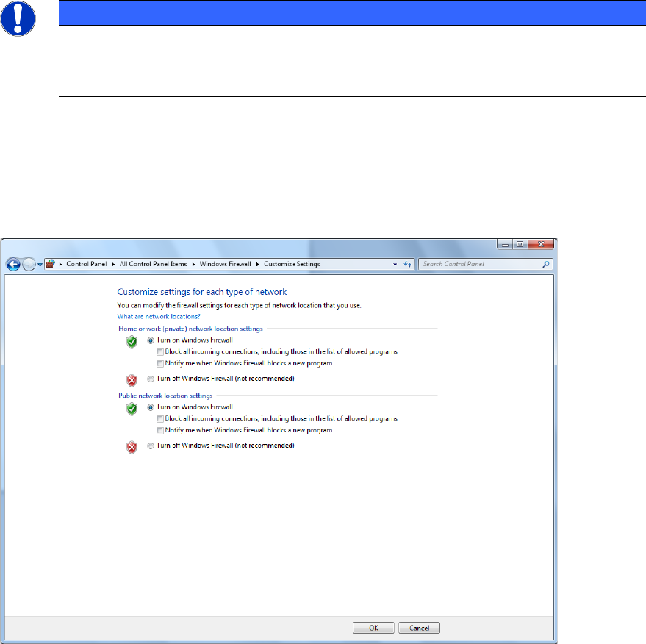Image resolution: width=646 pixels, height=644 pixels.
Task: Maximize the Customize Settings window
Action: click(520, 244)
